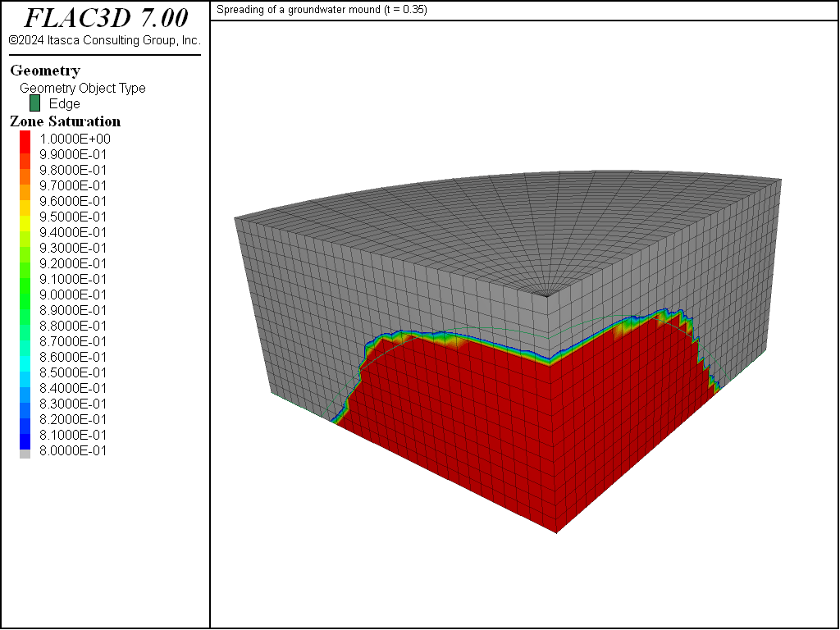Click the 8.7000E-01 legend value
The height and width of the screenshot is (630, 840).
pos(73,340)
